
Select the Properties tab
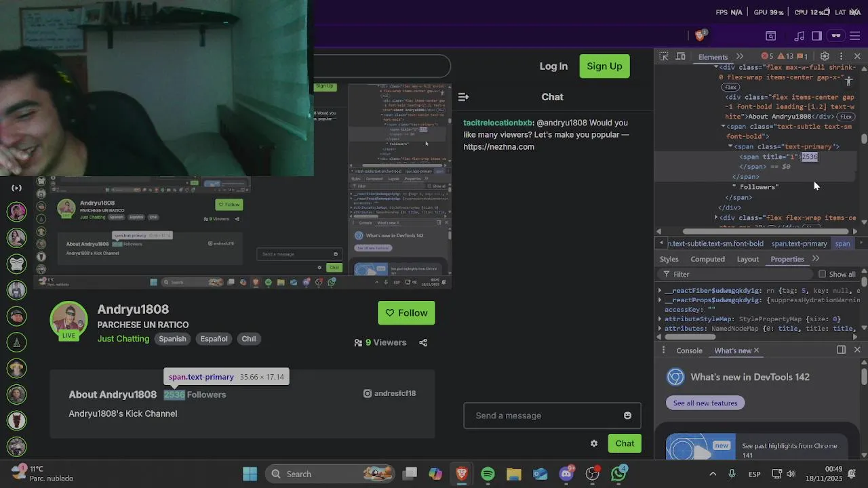pyautogui.click(x=787, y=259)
